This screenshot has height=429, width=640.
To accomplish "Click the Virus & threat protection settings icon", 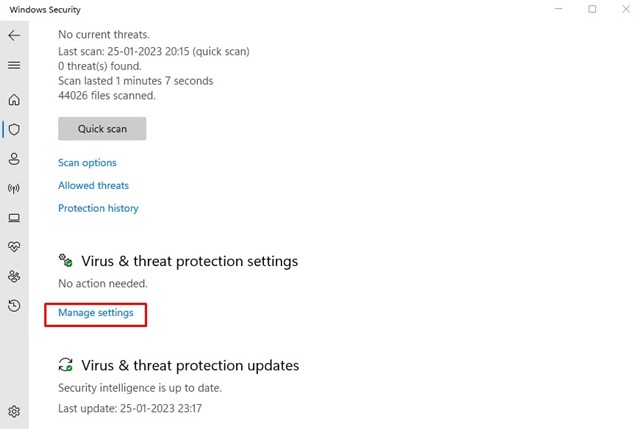I will (x=66, y=261).
